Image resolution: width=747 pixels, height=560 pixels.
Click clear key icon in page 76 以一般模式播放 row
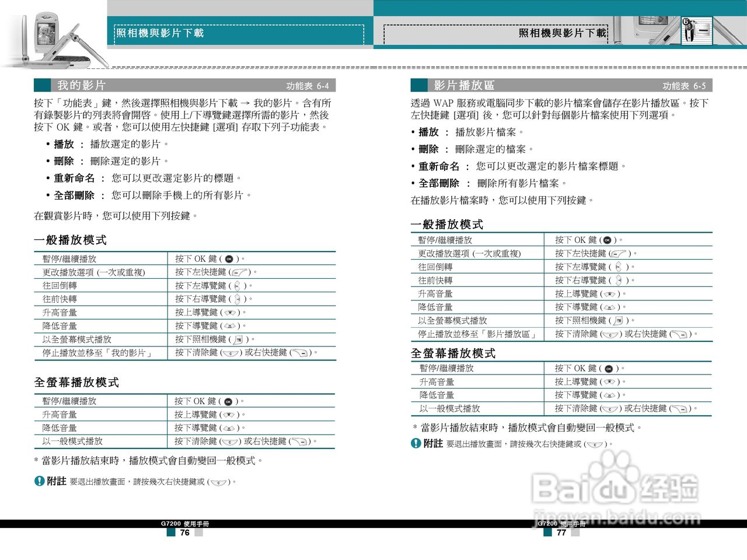[x=231, y=442]
